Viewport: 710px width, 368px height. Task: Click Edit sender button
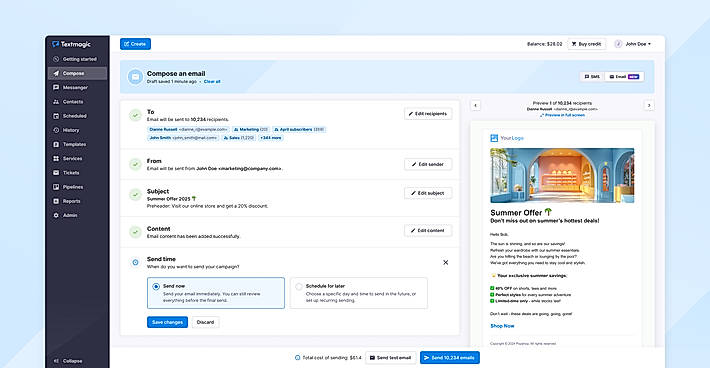[x=428, y=164]
